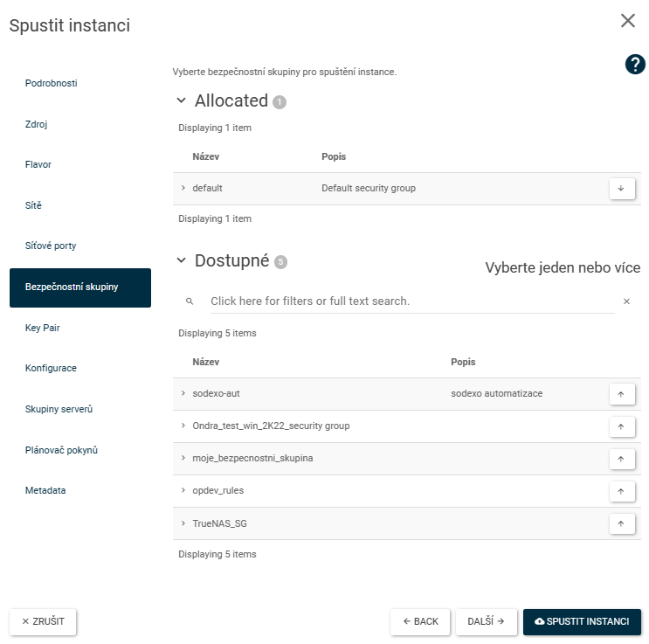Click the Další next button
Viewport: 649px width, 644px height.
point(486,621)
